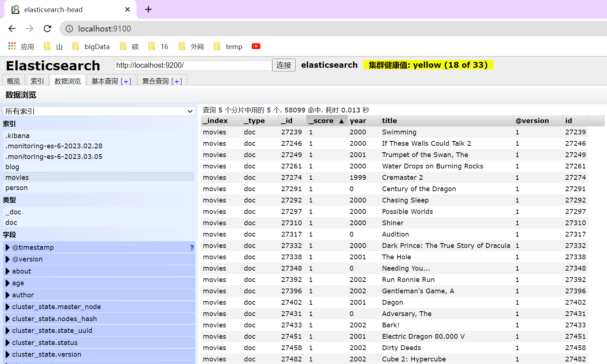
Task: Select the .kibana index
Action: pos(99,135)
